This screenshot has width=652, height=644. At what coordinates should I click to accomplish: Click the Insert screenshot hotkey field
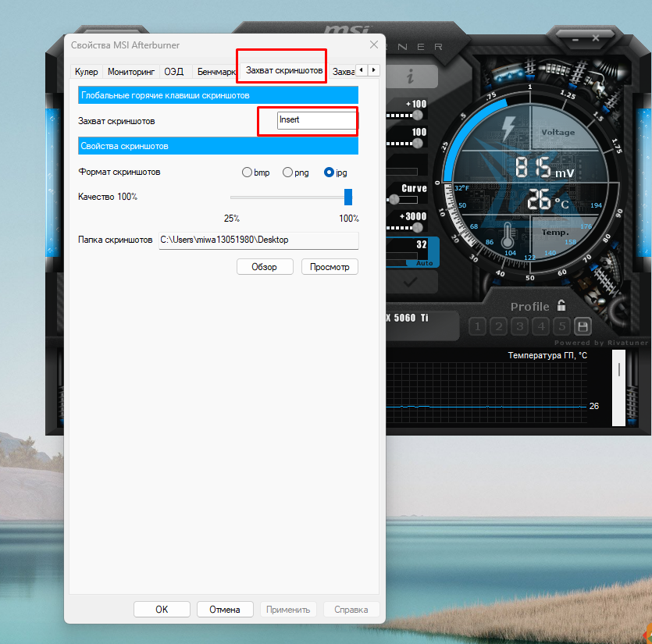click(x=317, y=120)
